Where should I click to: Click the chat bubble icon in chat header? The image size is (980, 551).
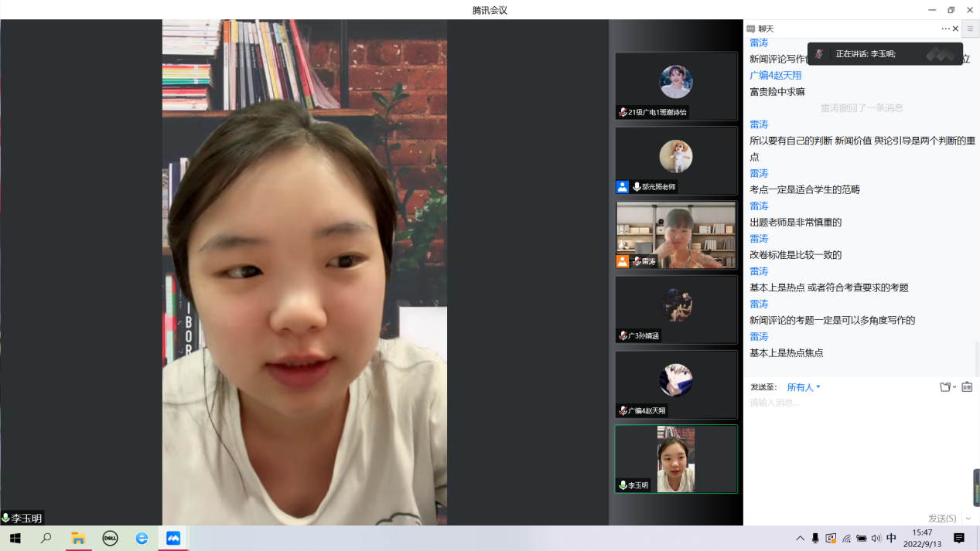(x=751, y=29)
